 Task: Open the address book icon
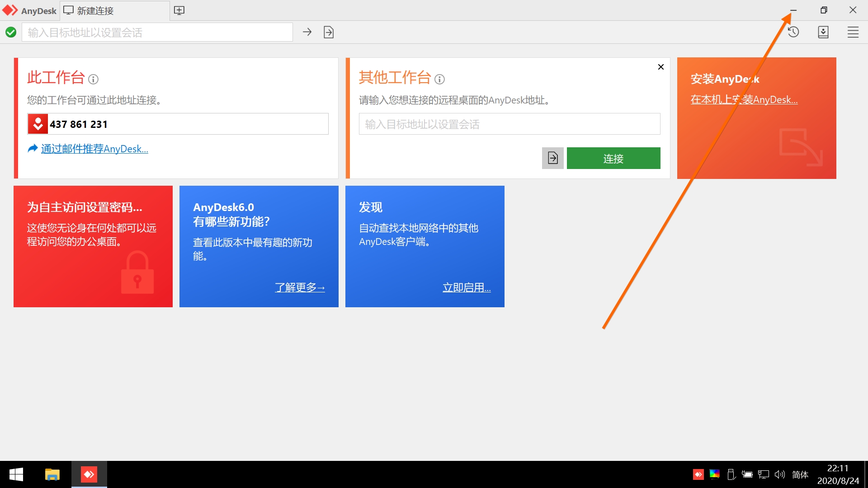(823, 32)
